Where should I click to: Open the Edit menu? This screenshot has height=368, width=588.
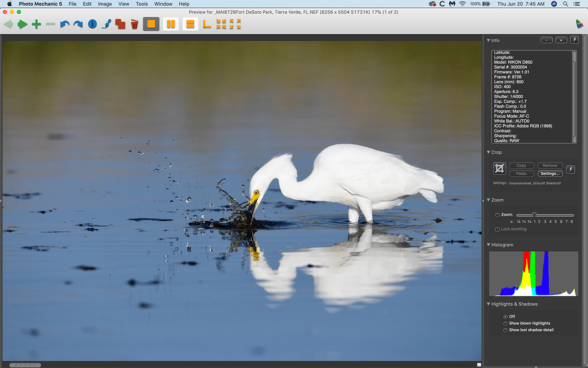pos(87,4)
